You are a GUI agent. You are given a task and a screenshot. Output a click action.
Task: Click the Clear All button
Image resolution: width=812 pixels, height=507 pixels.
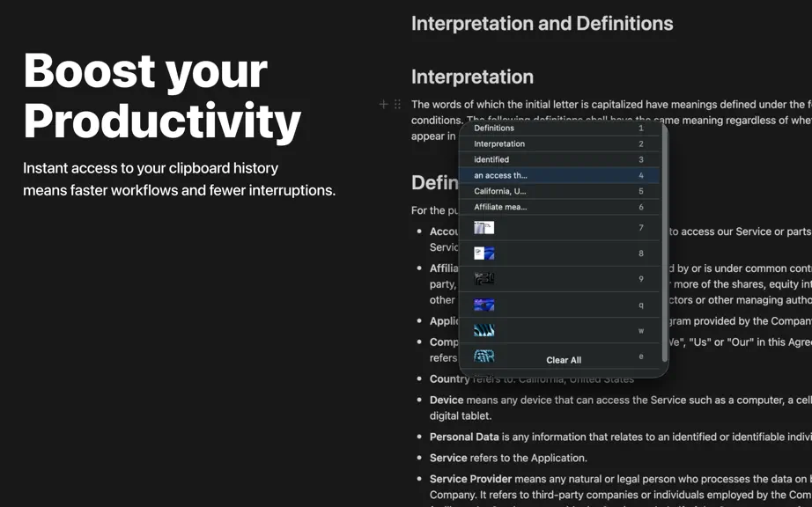(564, 360)
